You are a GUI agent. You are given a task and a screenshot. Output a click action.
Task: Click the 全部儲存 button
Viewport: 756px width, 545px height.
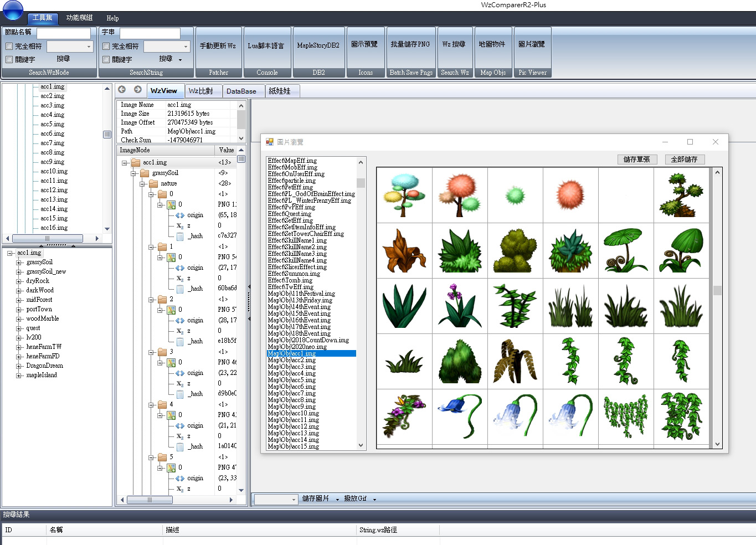pyautogui.click(x=685, y=160)
